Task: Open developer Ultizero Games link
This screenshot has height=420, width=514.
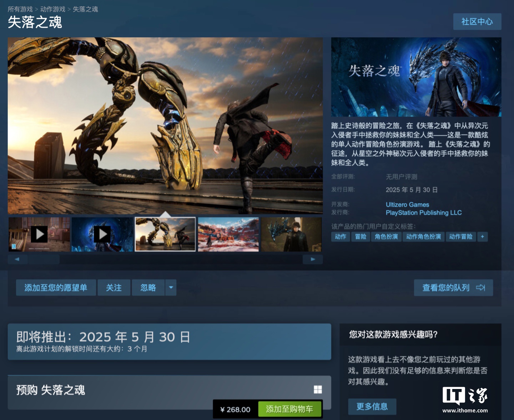Action: (407, 205)
